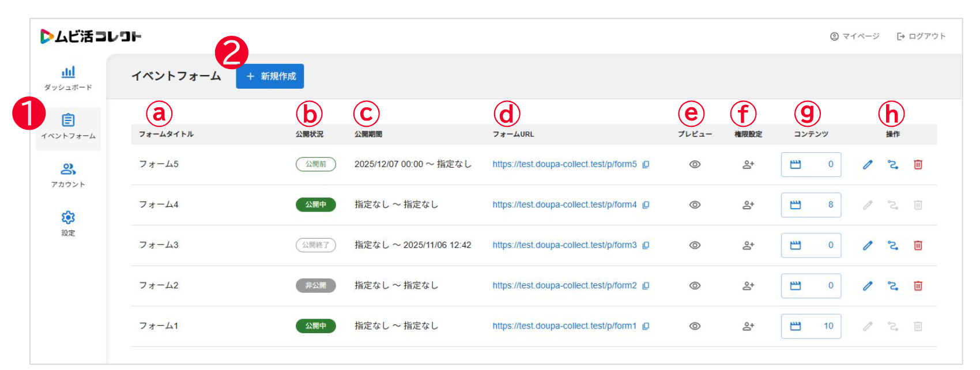Open the ダッシュボード sidebar menu

(x=68, y=78)
